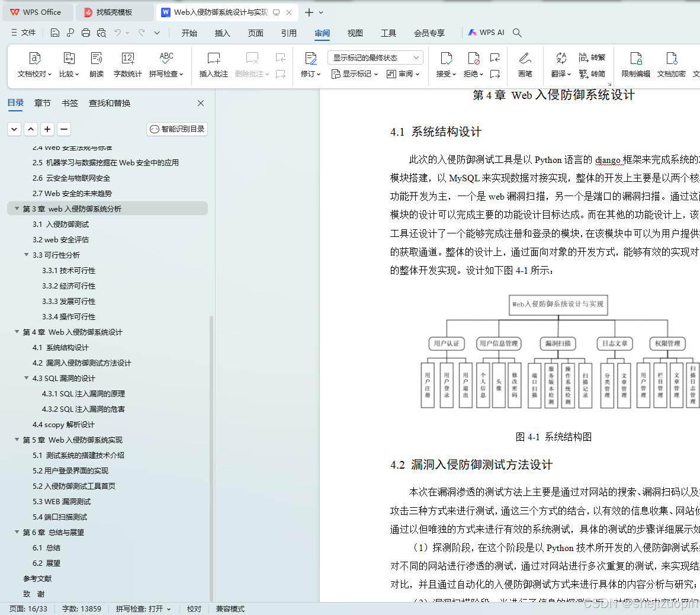Click the plus button to promote heading level
This screenshot has height=615, width=700.
pyautogui.click(x=47, y=129)
